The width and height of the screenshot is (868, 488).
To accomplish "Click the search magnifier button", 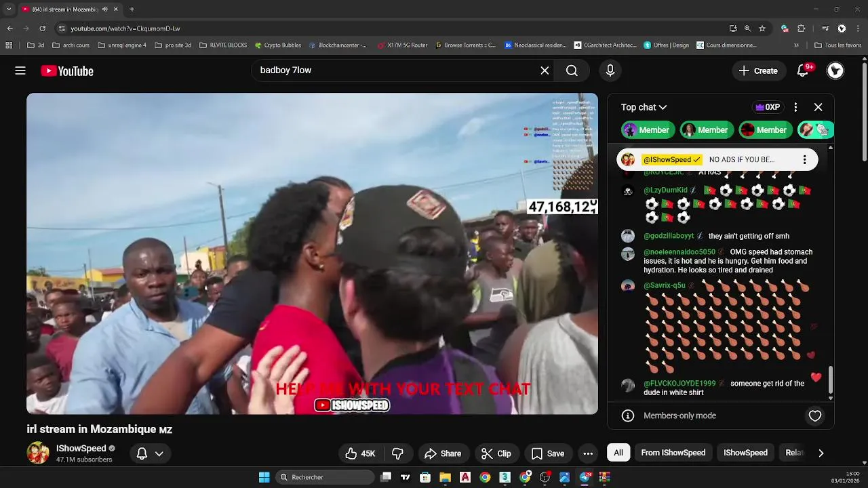I will (572, 70).
